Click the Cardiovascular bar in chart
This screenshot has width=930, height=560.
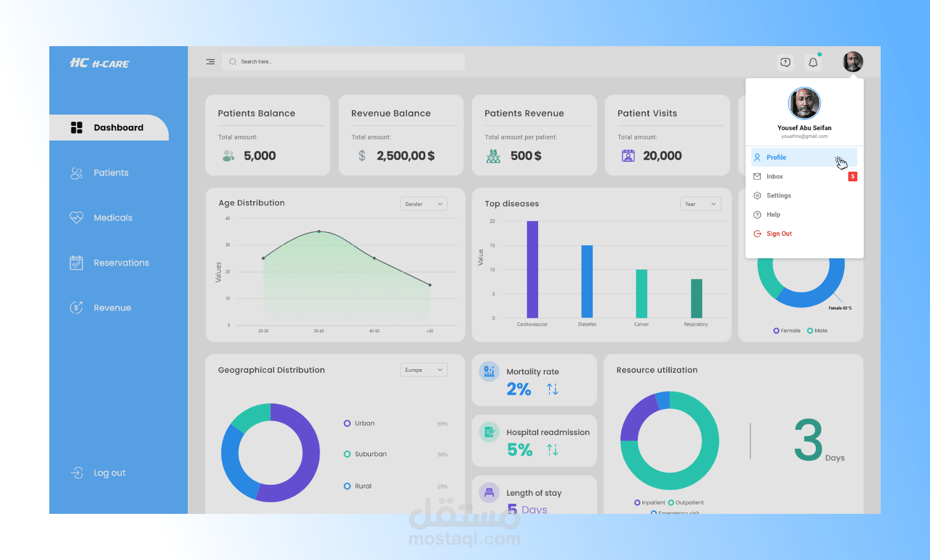click(532, 270)
